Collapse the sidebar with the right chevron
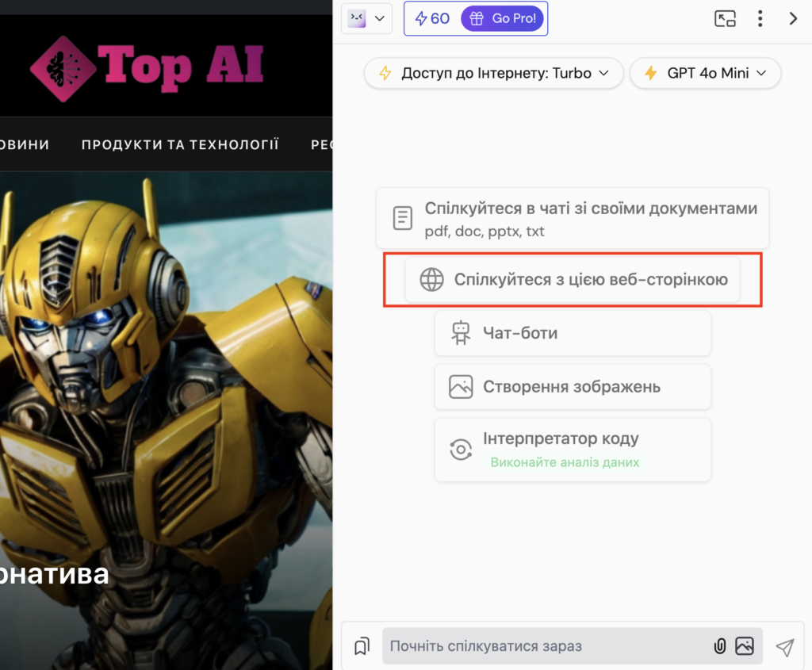This screenshot has width=812, height=670. point(793,19)
